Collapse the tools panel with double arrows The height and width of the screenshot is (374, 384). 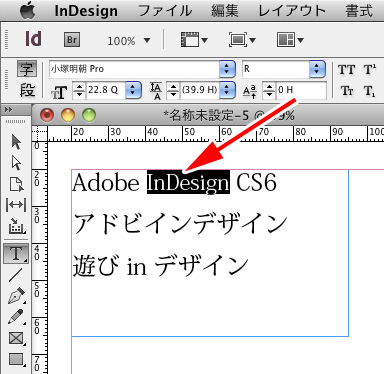(x=9, y=110)
